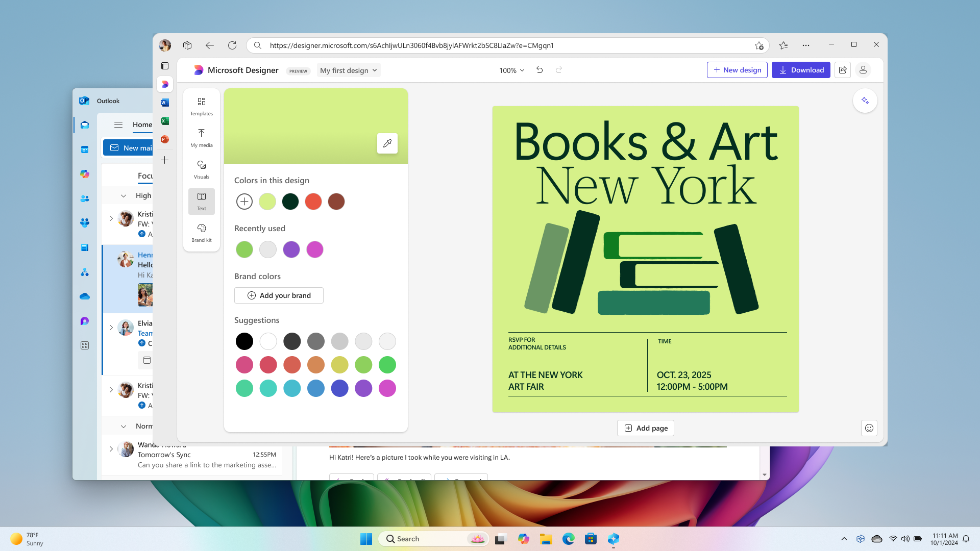Open the browser favorites list
Image resolution: width=980 pixels, height=551 pixels.
pyautogui.click(x=783, y=45)
